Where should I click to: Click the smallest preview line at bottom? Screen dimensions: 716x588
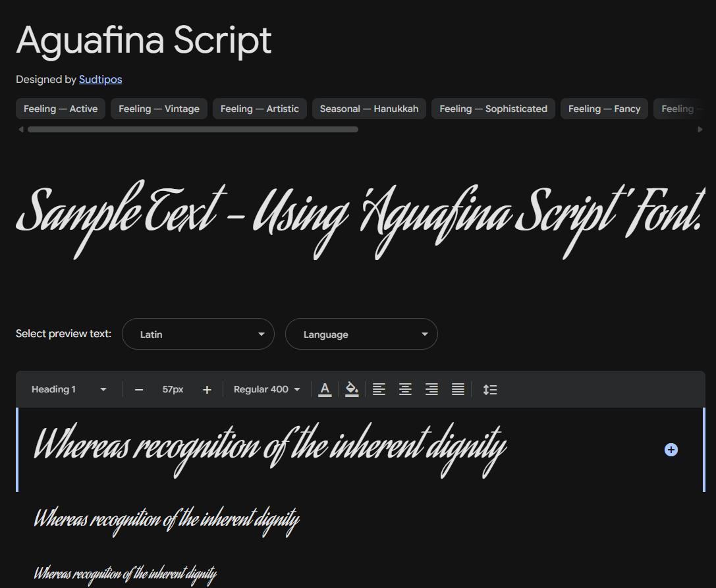pyautogui.click(x=125, y=574)
